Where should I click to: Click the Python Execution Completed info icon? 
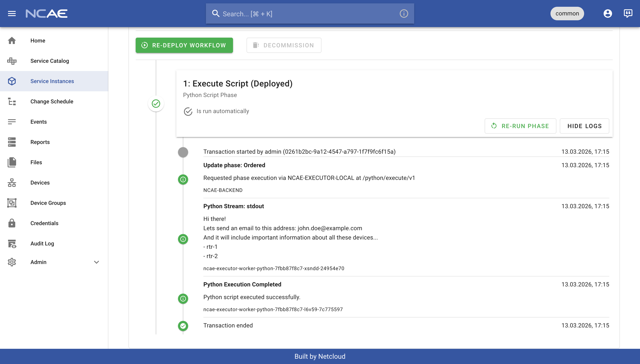click(183, 298)
